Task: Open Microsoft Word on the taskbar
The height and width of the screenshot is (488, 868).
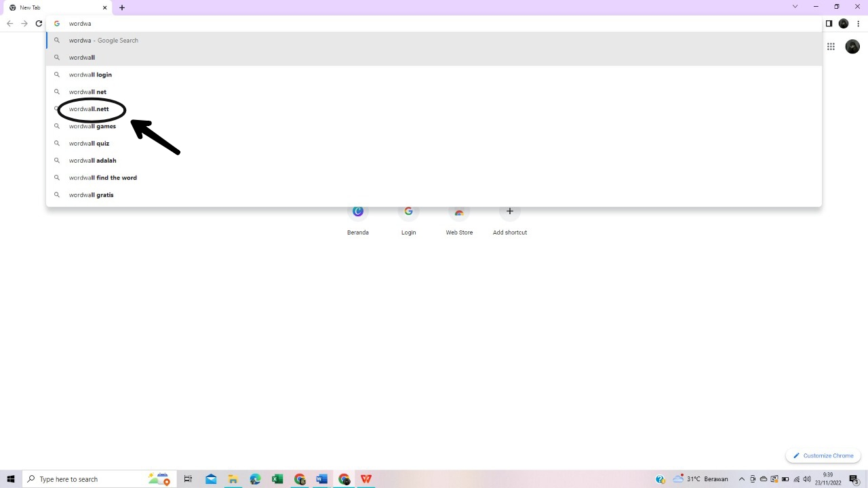Action: click(321, 479)
